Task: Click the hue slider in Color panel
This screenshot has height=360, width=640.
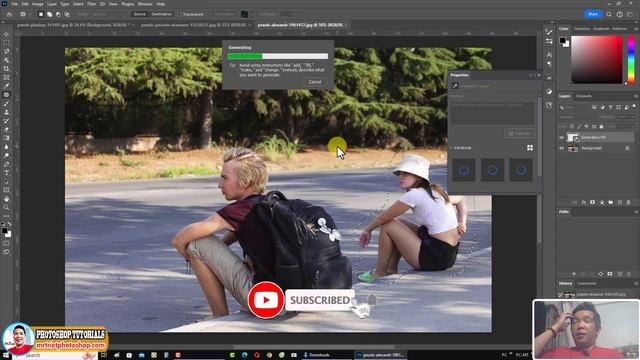Action: pyautogui.click(x=631, y=60)
